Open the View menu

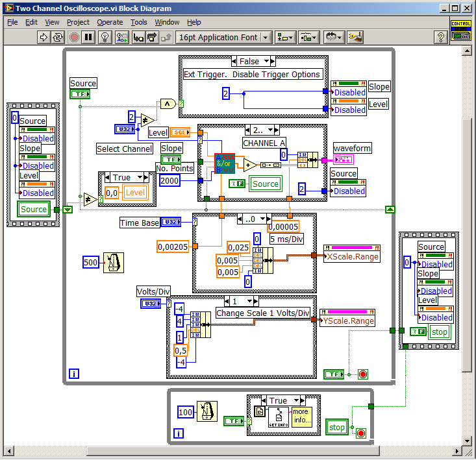tap(52, 22)
